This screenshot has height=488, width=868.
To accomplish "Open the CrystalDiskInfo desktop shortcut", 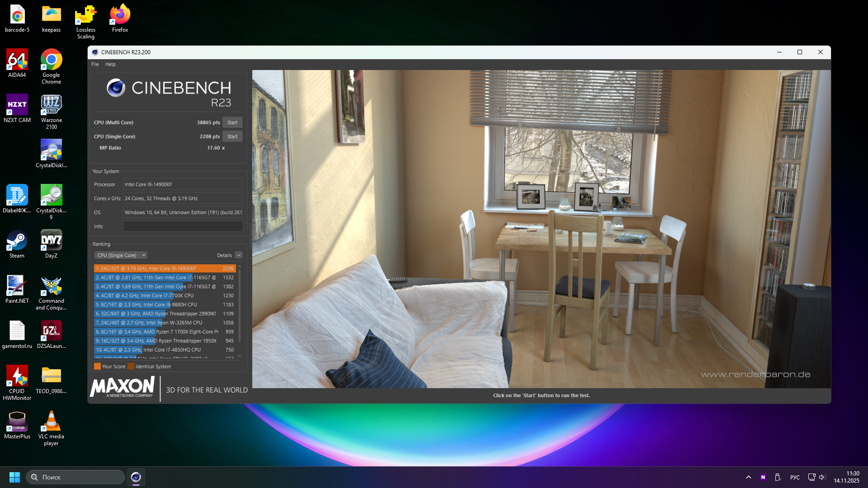I will 51,150.
